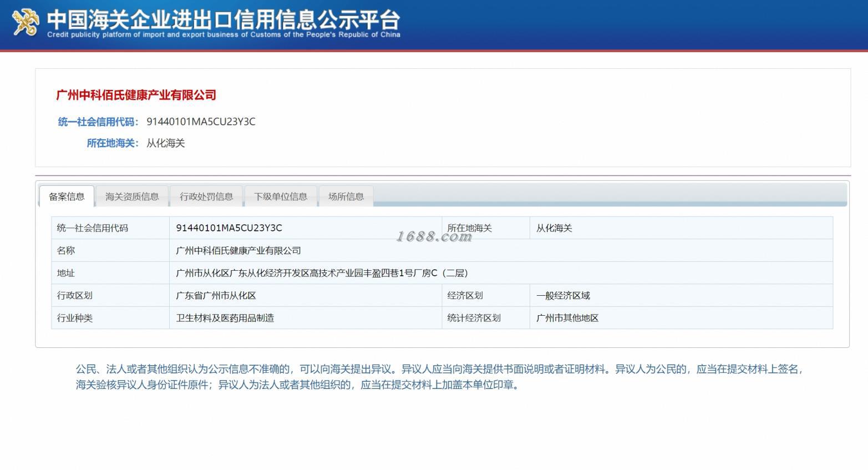The height and width of the screenshot is (470, 868).
Task: Open the 下级单位信息 tab
Action: click(x=281, y=196)
